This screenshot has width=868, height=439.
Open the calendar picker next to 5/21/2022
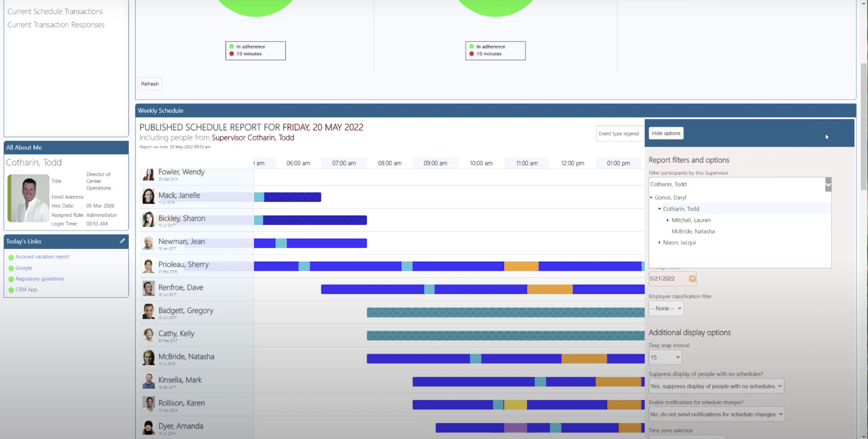pyautogui.click(x=692, y=279)
